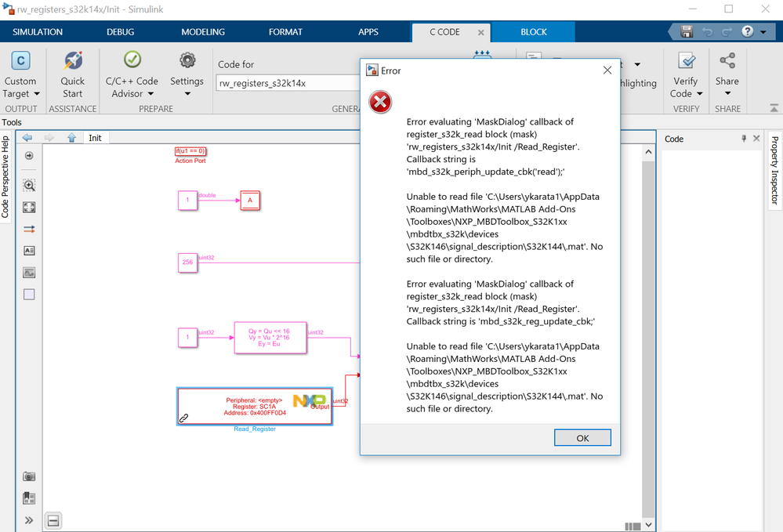This screenshot has height=532, width=783.
Task: Open the DEBUG tab
Action: (x=121, y=32)
